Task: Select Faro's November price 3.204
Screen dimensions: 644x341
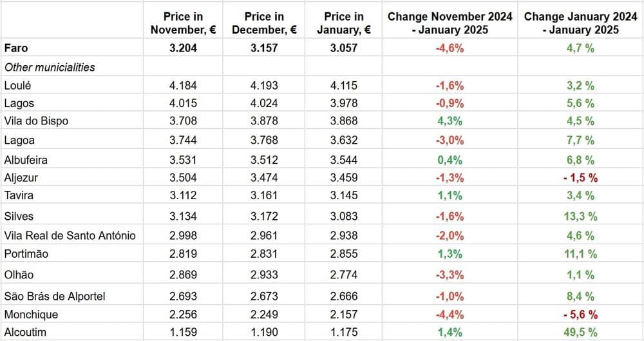Action: point(183,48)
